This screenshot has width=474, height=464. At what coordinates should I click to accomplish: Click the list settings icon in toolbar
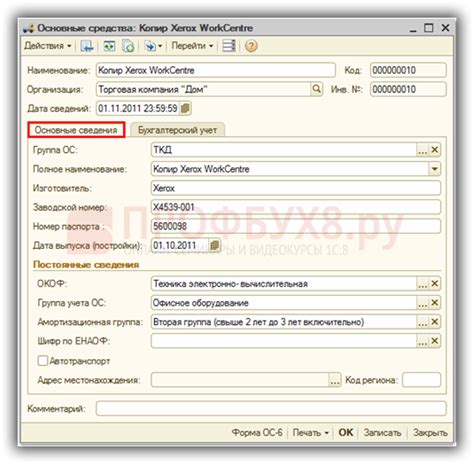click(x=229, y=46)
